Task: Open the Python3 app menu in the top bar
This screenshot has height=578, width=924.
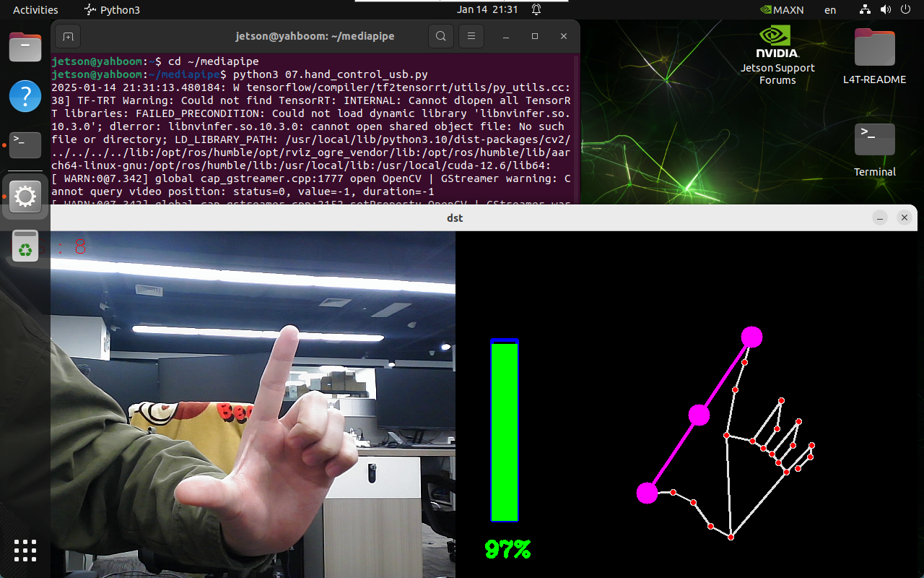Action: click(112, 10)
